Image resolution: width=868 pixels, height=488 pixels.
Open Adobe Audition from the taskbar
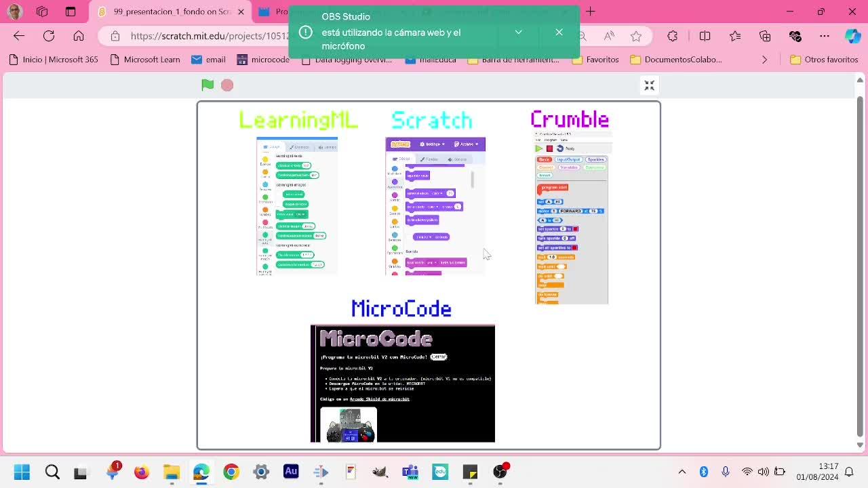click(x=291, y=472)
